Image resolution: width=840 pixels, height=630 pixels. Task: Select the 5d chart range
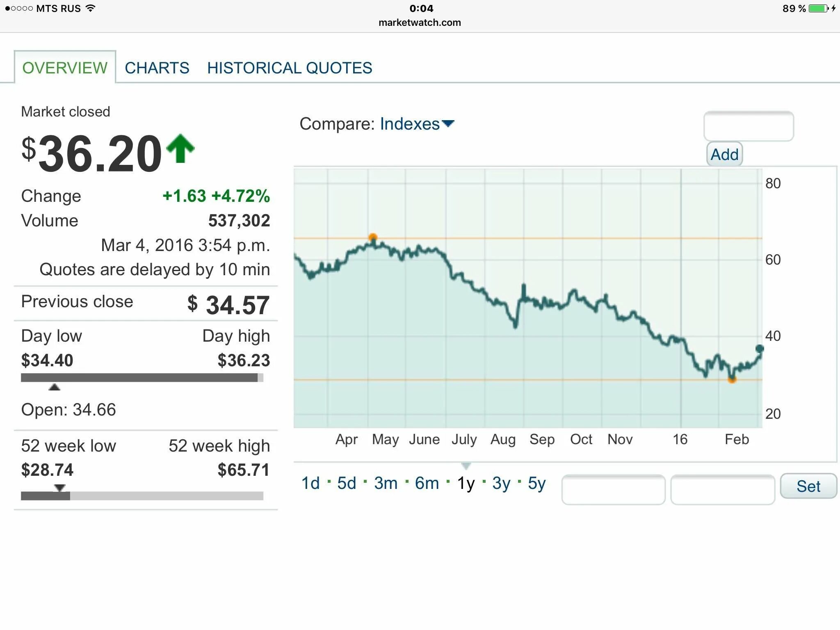tap(347, 483)
